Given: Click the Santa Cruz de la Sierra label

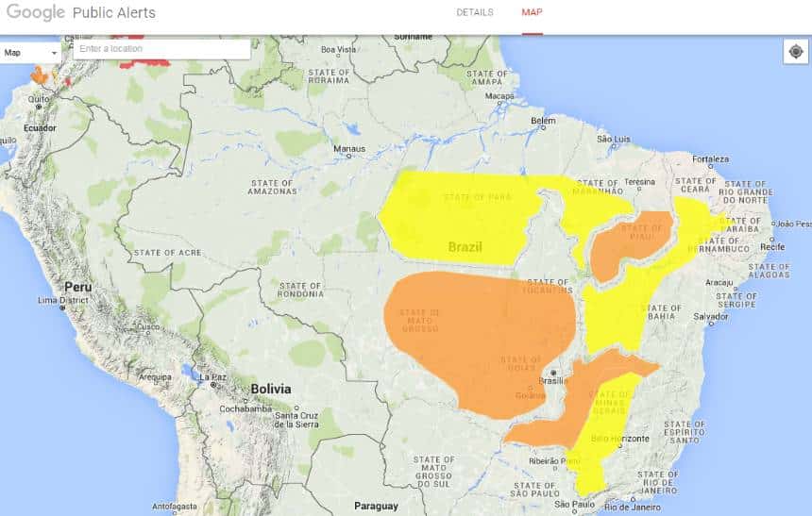Looking at the screenshot, I should coord(296,420).
